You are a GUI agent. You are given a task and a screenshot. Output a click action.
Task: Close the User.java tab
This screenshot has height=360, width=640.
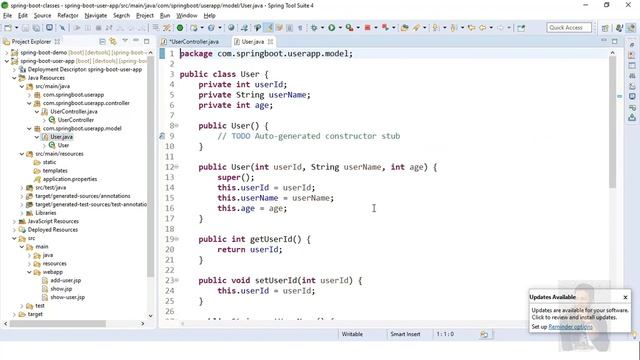pos(270,42)
